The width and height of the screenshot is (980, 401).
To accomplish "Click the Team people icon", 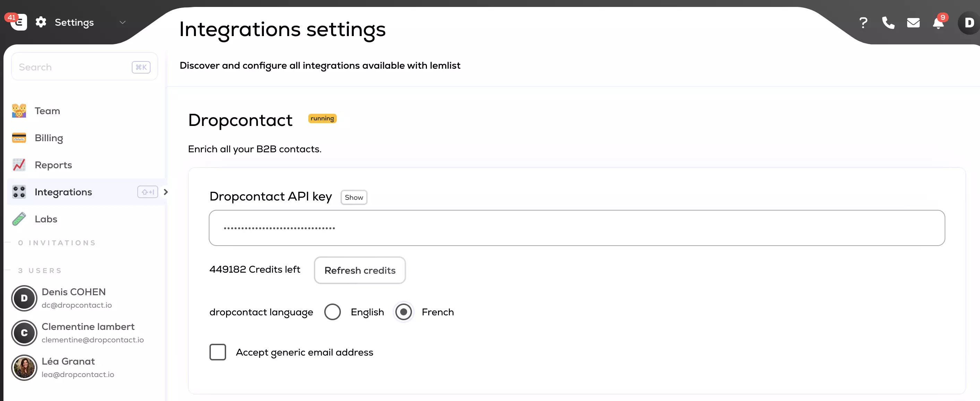I will point(19,111).
